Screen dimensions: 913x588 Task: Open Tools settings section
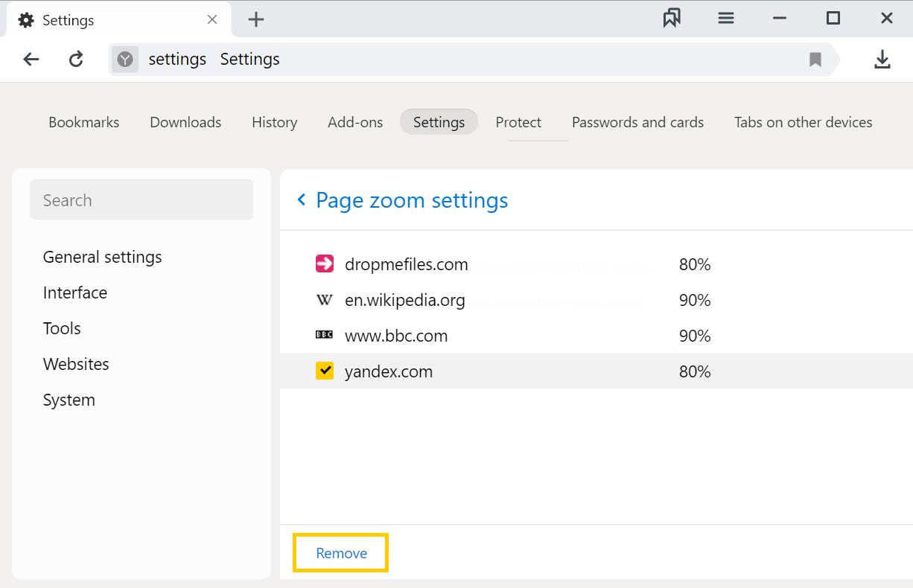click(x=62, y=328)
